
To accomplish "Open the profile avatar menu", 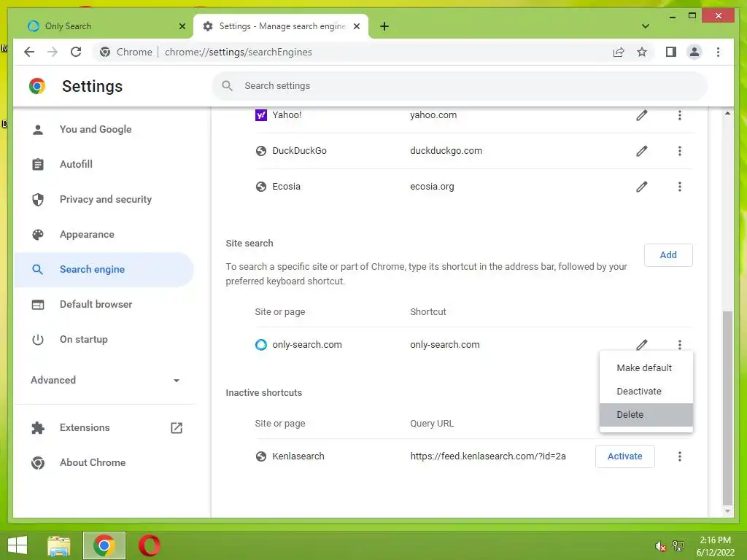I will [694, 52].
